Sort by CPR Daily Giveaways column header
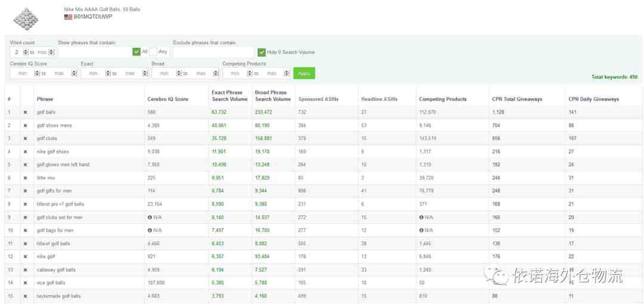This screenshot has width=644, height=304. tap(593, 99)
